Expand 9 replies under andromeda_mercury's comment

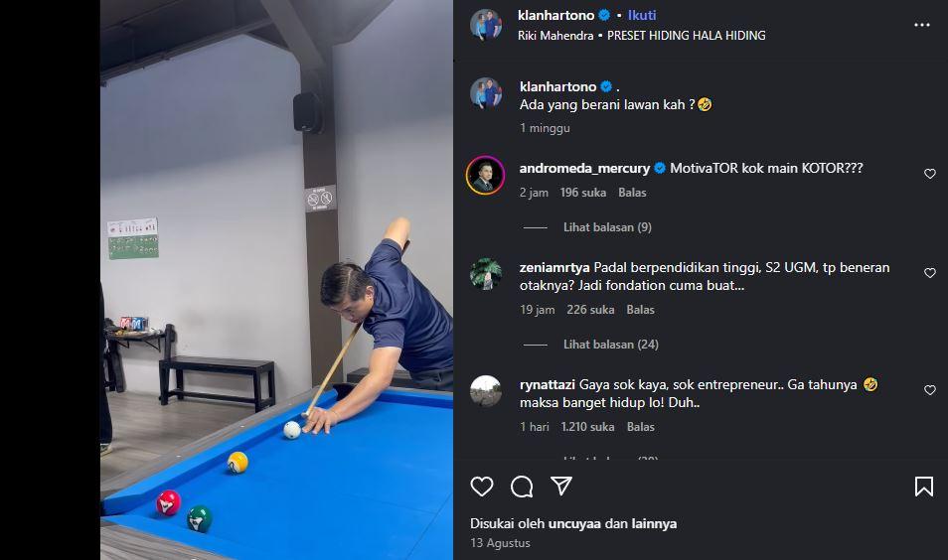[x=607, y=227]
